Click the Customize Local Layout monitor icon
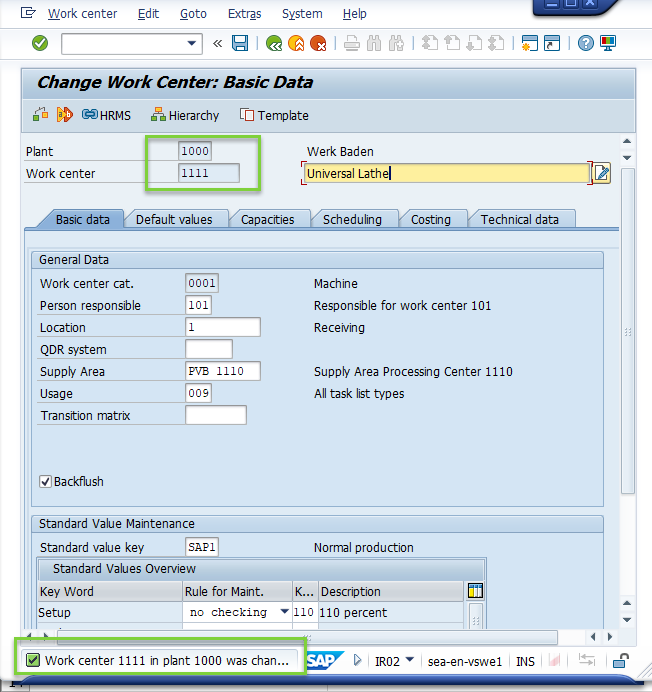Viewport: 652px width, 692px height. point(608,43)
